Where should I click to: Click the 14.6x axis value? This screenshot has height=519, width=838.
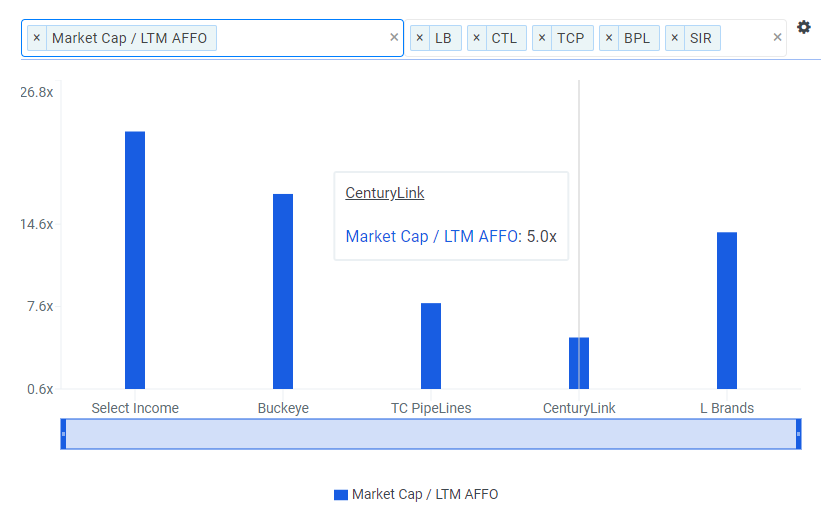pyautogui.click(x=37, y=224)
